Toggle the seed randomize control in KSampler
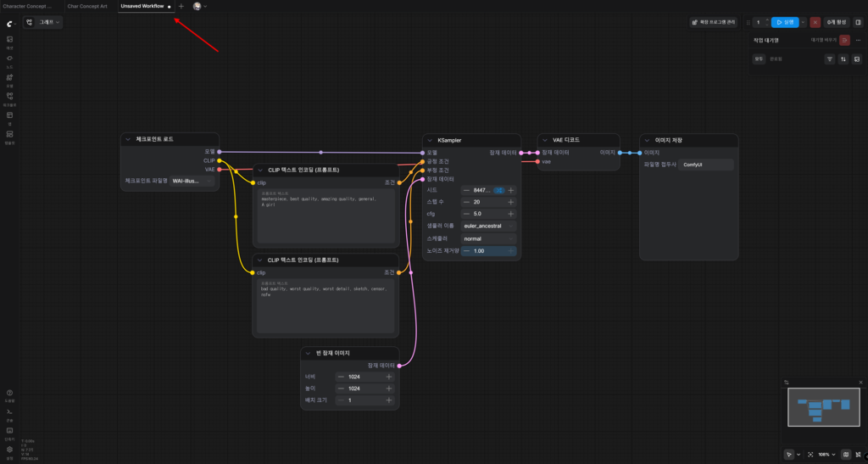868x464 pixels. click(x=498, y=191)
